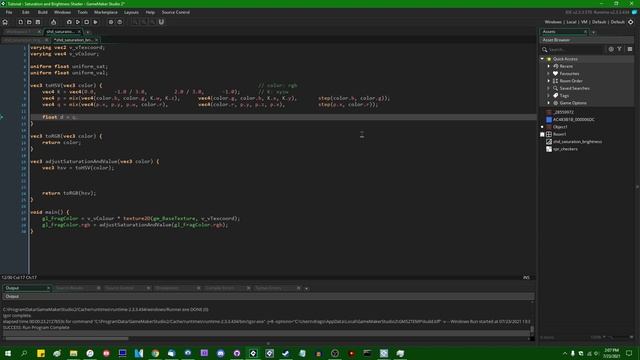Open the Build menu

tap(42, 12)
